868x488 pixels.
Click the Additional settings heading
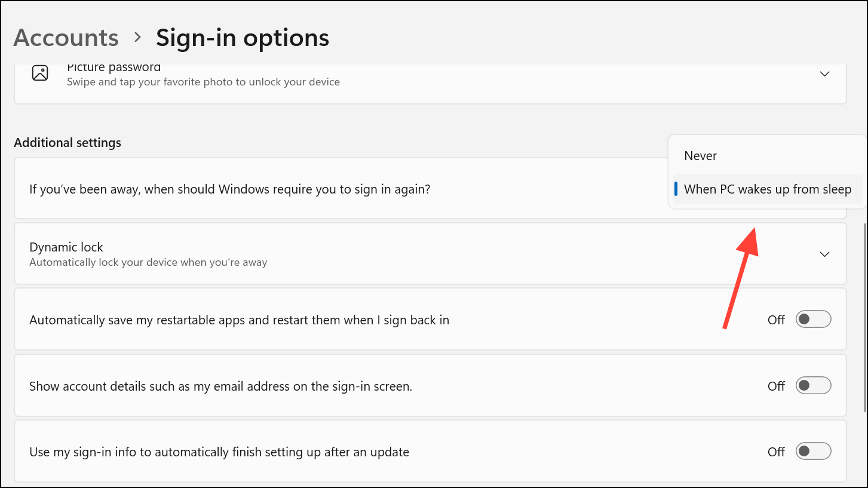tap(68, 143)
